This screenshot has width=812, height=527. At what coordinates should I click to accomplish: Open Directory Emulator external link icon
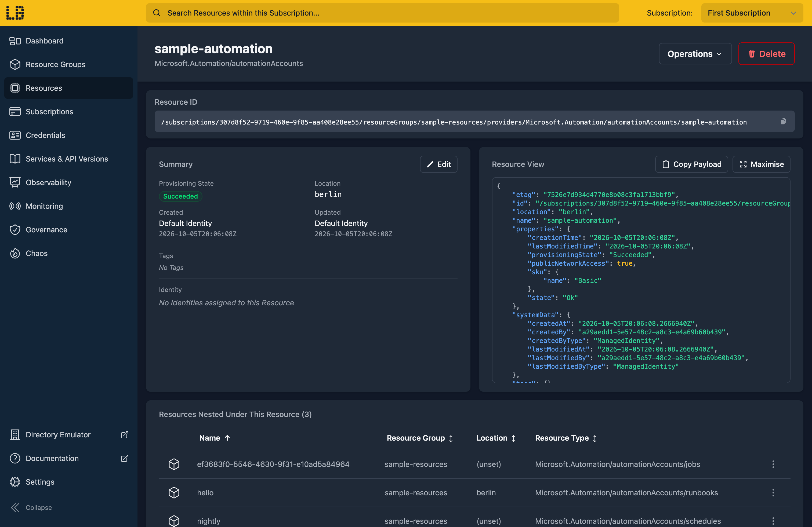point(125,435)
